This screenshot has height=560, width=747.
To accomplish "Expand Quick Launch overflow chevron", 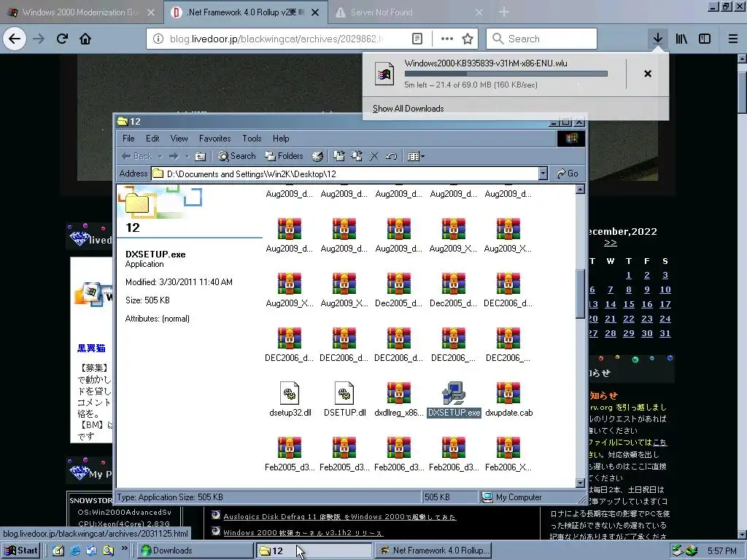I will (x=124, y=548).
